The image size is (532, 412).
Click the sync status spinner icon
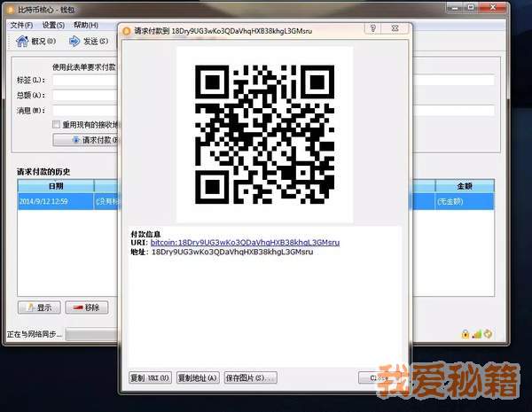[x=489, y=334]
